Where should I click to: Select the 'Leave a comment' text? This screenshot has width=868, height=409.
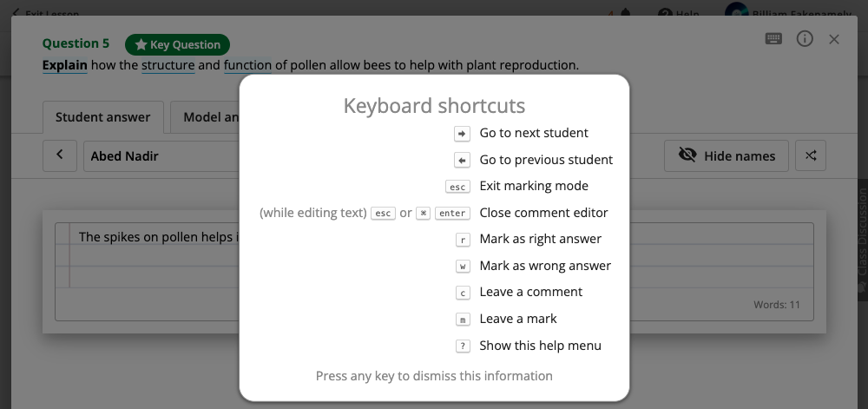[x=531, y=292]
